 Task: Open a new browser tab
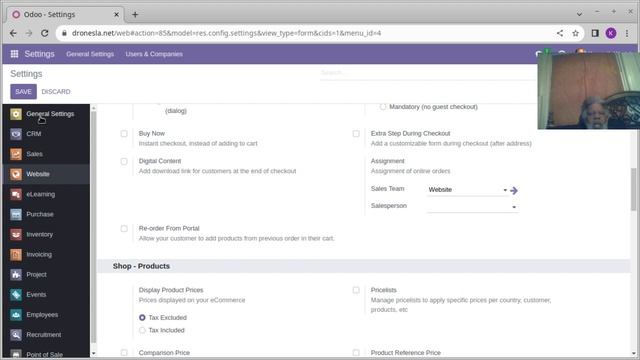pyautogui.click(x=135, y=15)
